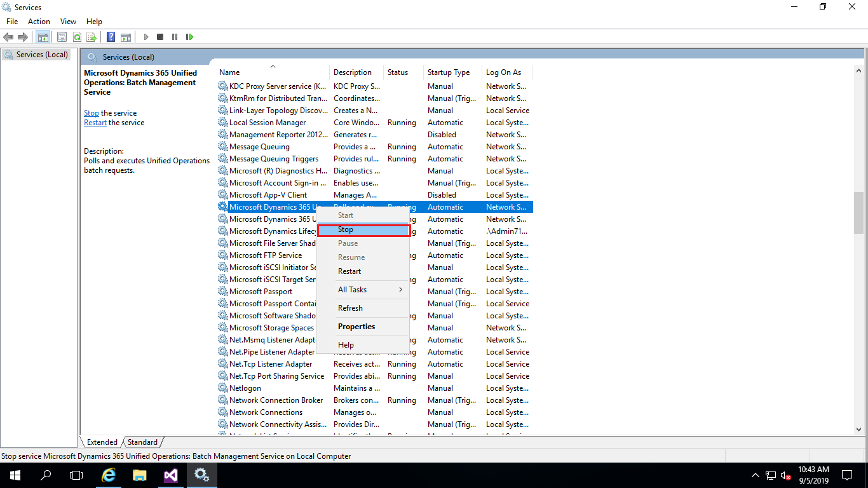The width and height of the screenshot is (868, 488).
Task: Open Visual Studio from the taskbar
Action: click(x=170, y=475)
